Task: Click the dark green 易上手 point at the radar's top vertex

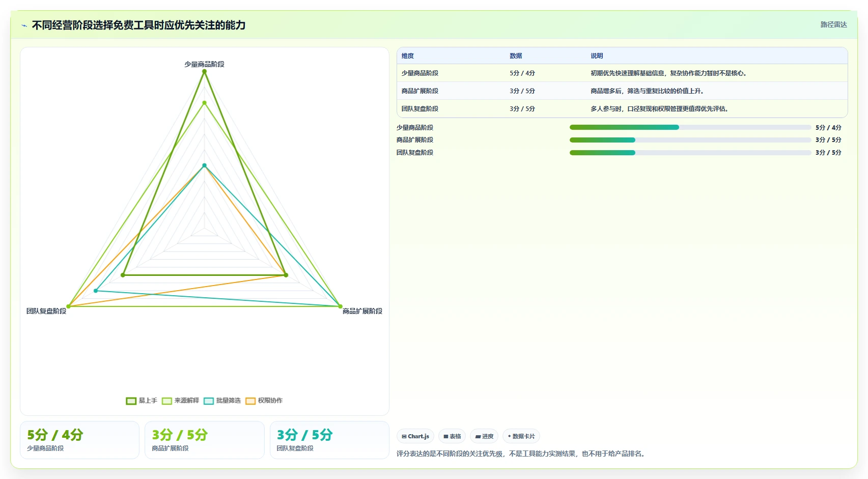Action: pos(205,72)
